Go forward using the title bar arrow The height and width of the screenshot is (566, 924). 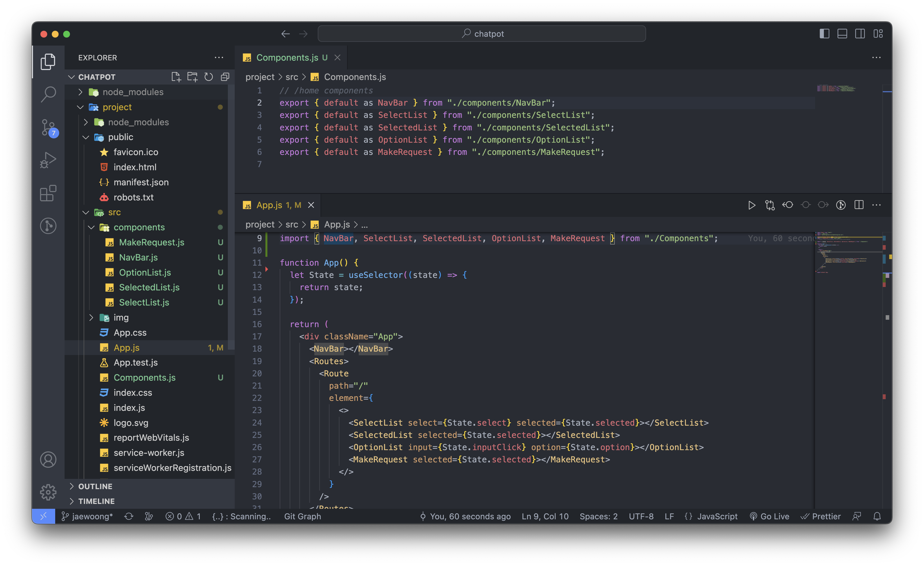click(303, 34)
